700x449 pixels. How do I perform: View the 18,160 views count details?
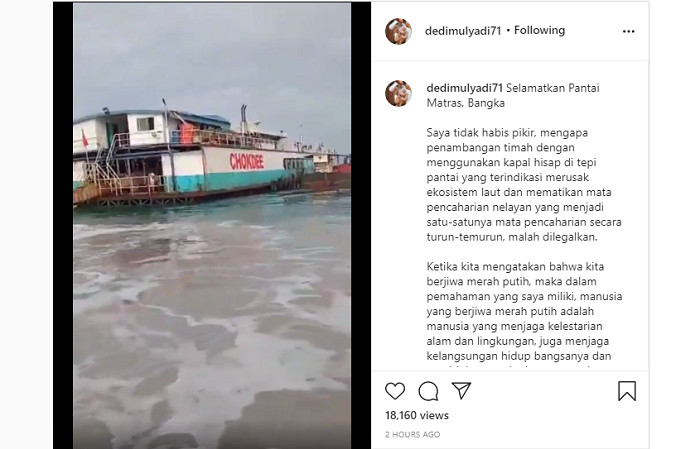(417, 416)
